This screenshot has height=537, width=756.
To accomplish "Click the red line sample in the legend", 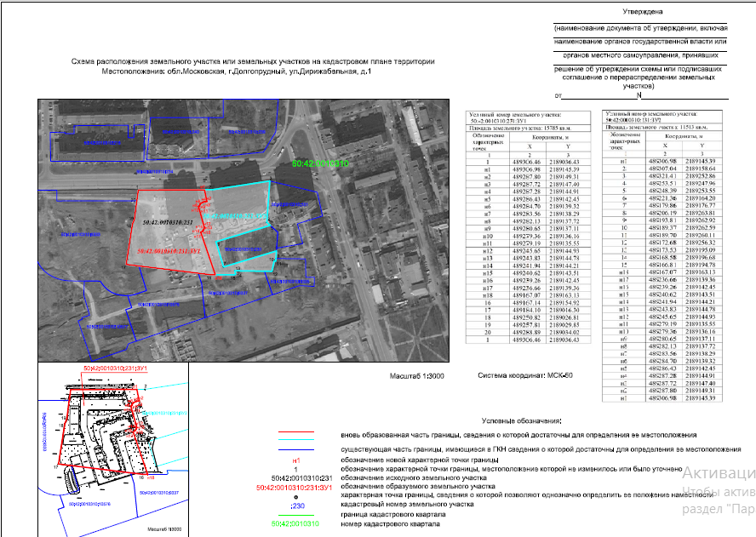I will (296, 432).
